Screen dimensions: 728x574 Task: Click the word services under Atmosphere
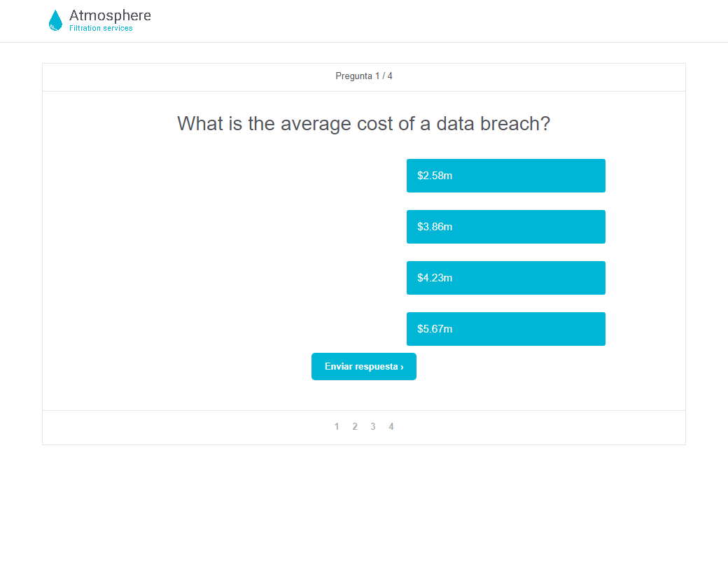[x=118, y=28]
